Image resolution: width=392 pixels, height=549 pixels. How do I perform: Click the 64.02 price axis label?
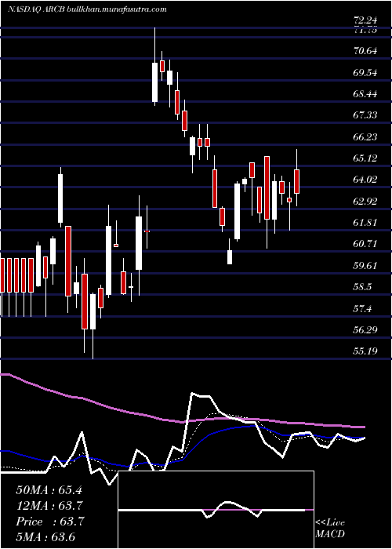[x=365, y=180]
